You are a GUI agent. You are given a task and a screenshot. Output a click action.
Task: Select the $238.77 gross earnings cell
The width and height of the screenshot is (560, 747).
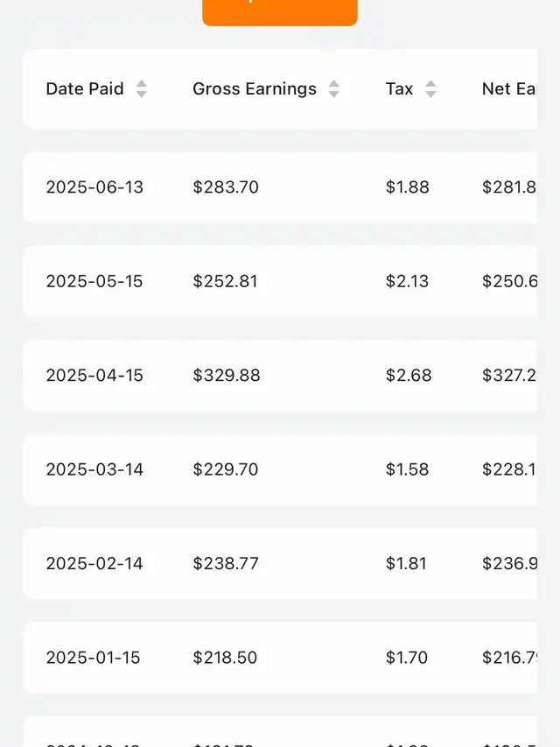226,563
